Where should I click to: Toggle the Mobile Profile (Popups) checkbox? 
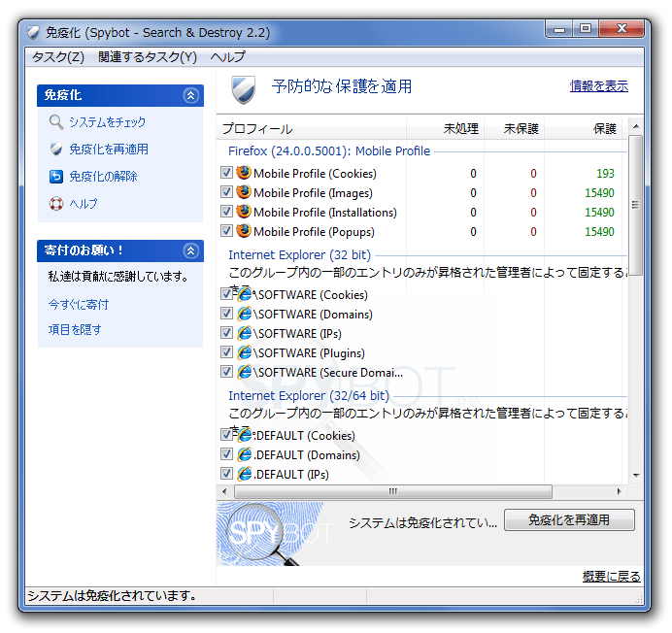[226, 231]
